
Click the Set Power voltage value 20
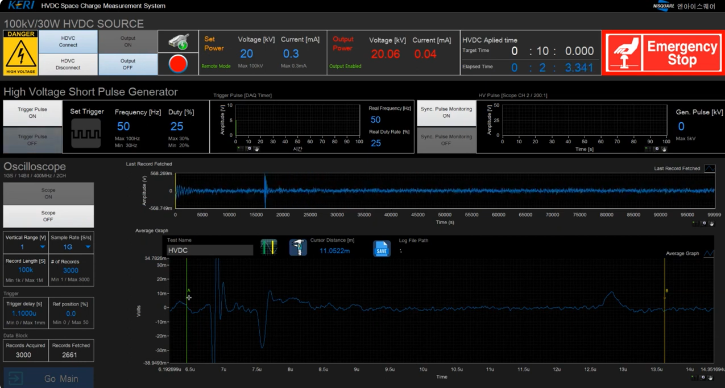[246, 54]
